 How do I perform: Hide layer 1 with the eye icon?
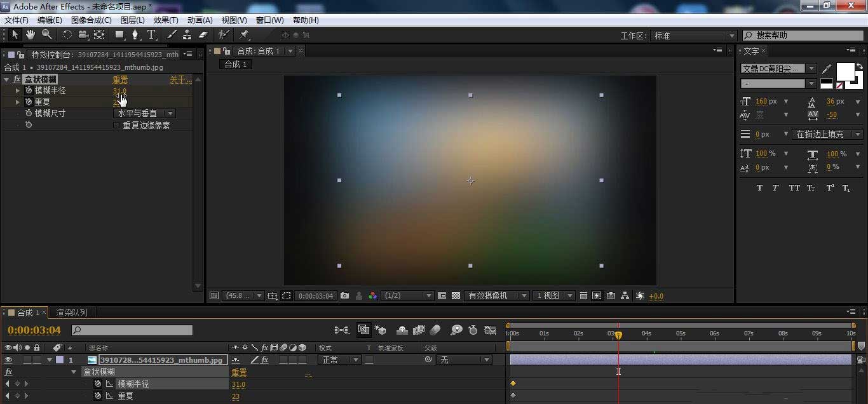(x=8, y=360)
